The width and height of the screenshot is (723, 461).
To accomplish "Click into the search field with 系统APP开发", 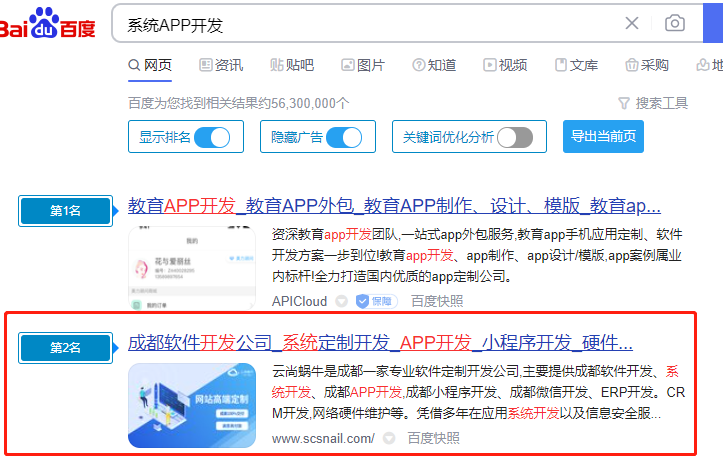I will click(x=360, y=23).
